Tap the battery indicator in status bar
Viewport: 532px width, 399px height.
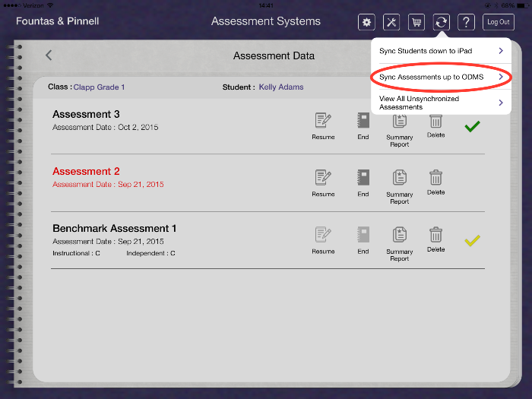[523, 5]
